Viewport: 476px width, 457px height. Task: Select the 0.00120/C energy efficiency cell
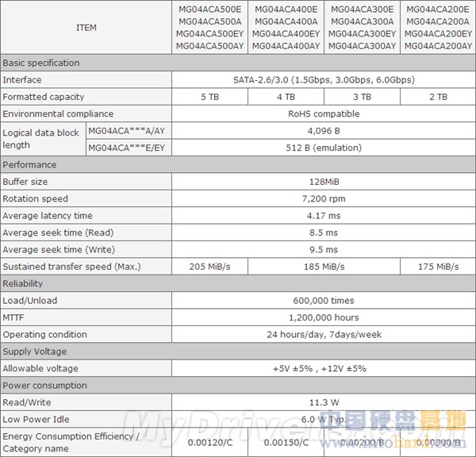pos(209,442)
